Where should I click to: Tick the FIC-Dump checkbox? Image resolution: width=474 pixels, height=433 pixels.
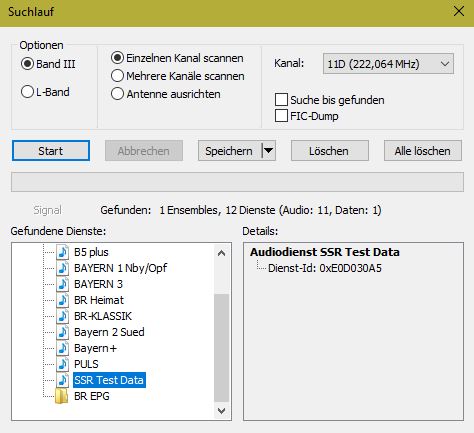click(281, 116)
